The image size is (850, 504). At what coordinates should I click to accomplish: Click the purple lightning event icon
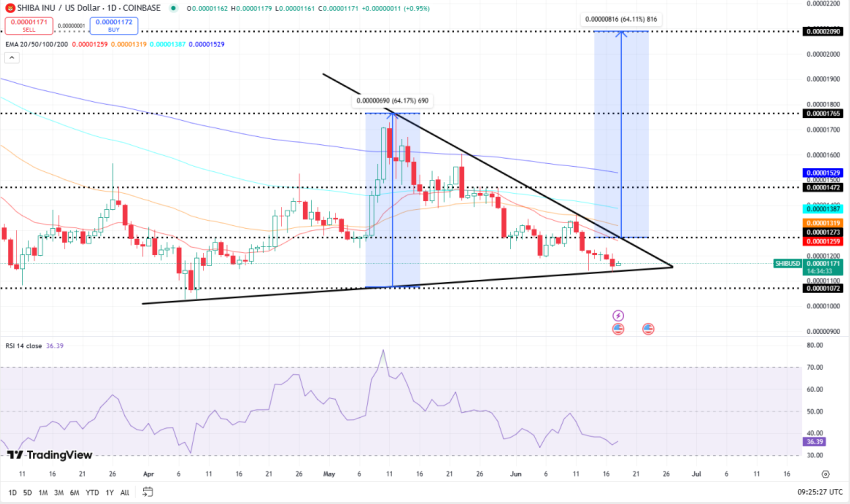(x=618, y=315)
